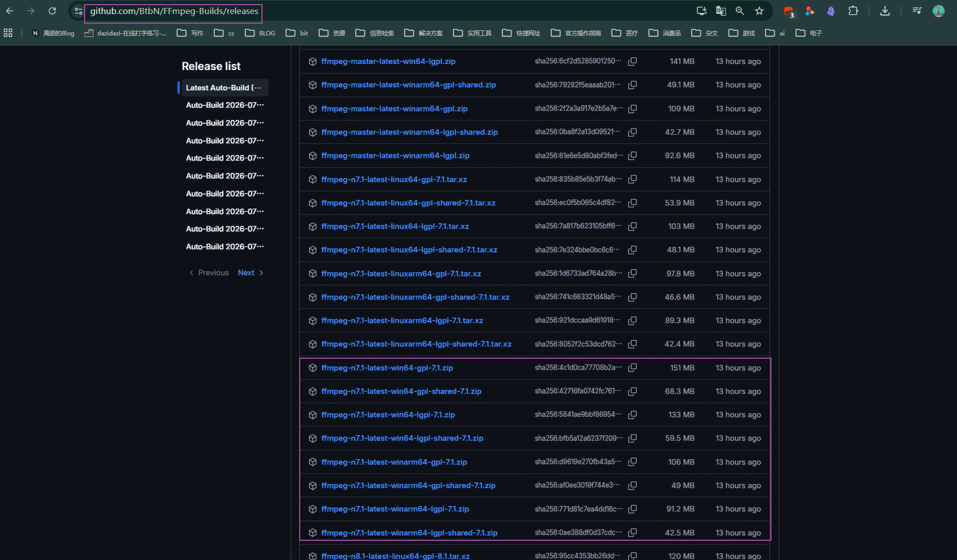Image resolution: width=957 pixels, height=560 pixels.
Task: Download ffmpeg-n7.1-latest-winarm64-gpl-shared-7.1.zip
Action: click(408, 485)
